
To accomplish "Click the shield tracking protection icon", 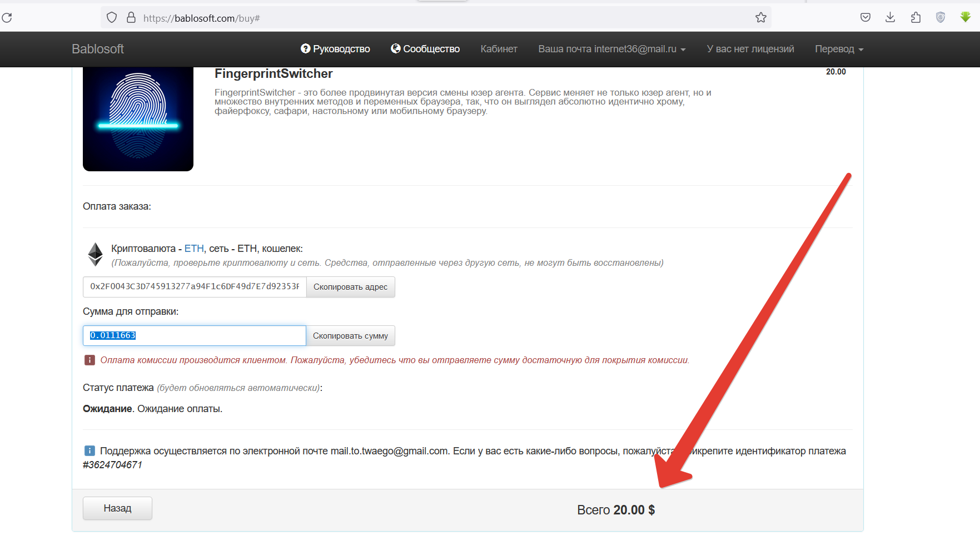I will 112,18.
